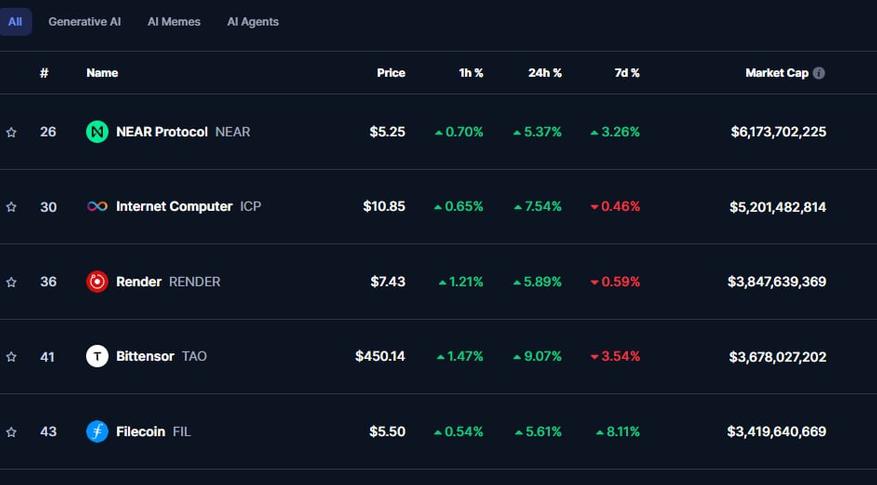The image size is (877, 485).
Task: Star Filecoin to add to watchlist
Action: coord(11,432)
